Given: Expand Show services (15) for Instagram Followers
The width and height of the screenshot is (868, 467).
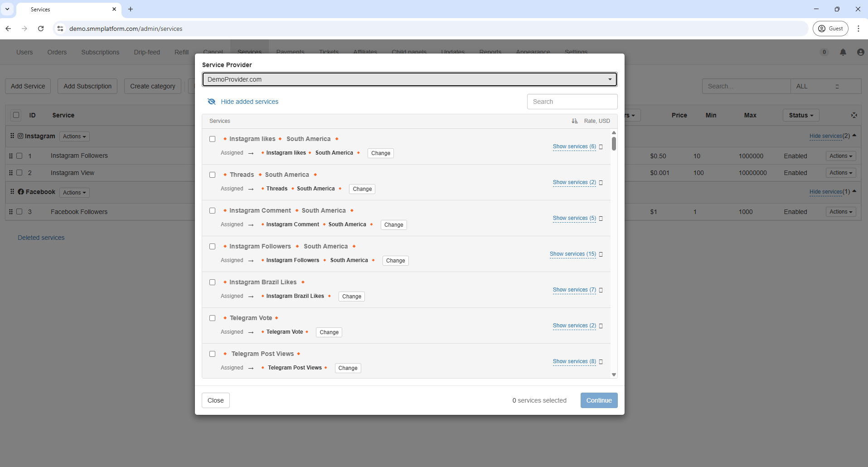Looking at the screenshot, I should coord(572,254).
